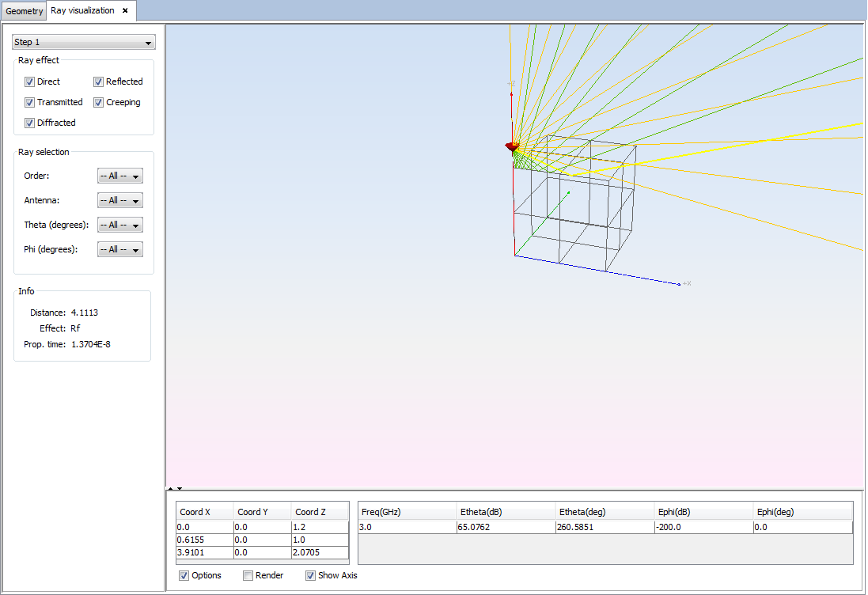Uncheck the Diffracted rays checkbox
Image resolution: width=868 pixels, height=595 pixels.
(x=29, y=123)
